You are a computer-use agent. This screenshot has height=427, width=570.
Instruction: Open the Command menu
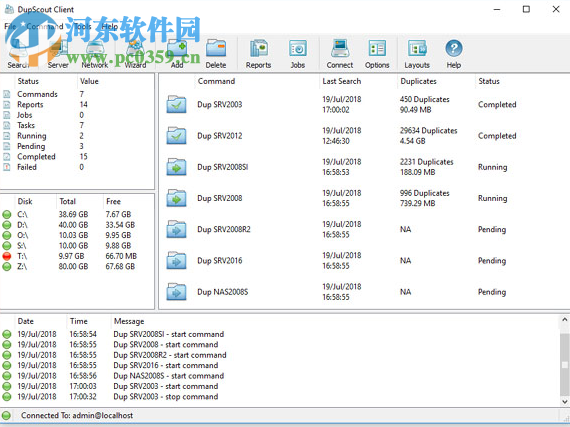(x=44, y=26)
